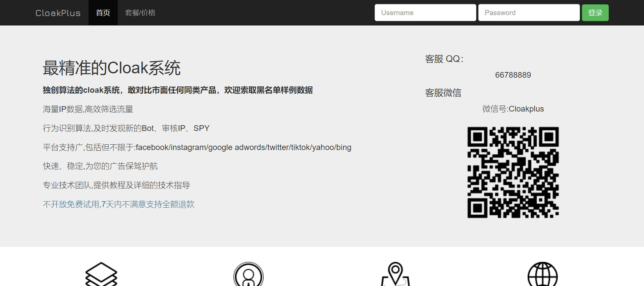Click the bold 独创算法的cloak系统 tagline
The image size is (644, 286).
[x=178, y=90]
